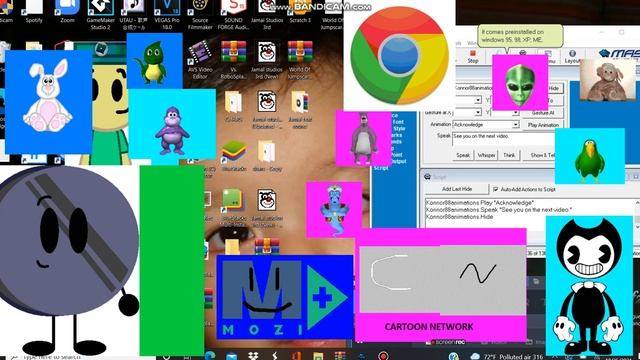Click the white bunny character image
Viewport: 640px width, 360px height.
point(48,102)
